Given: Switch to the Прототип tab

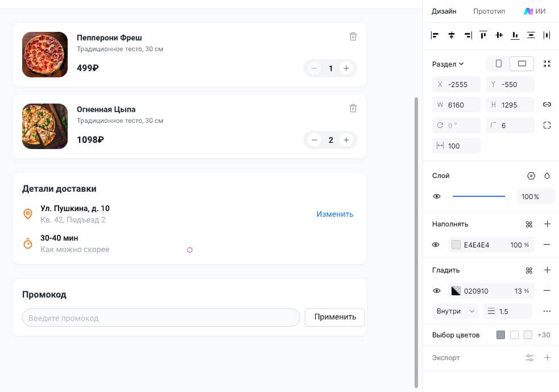Looking at the screenshot, I should [x=489, y=11].
